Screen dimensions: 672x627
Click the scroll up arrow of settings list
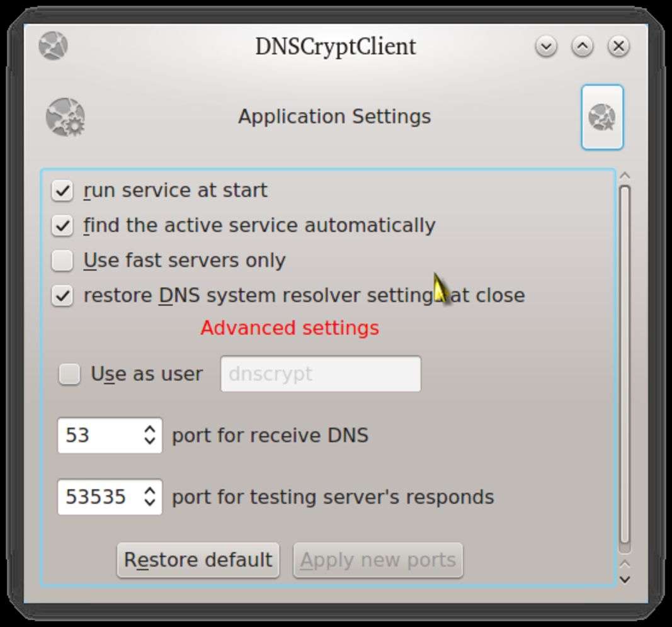point(625,176)
